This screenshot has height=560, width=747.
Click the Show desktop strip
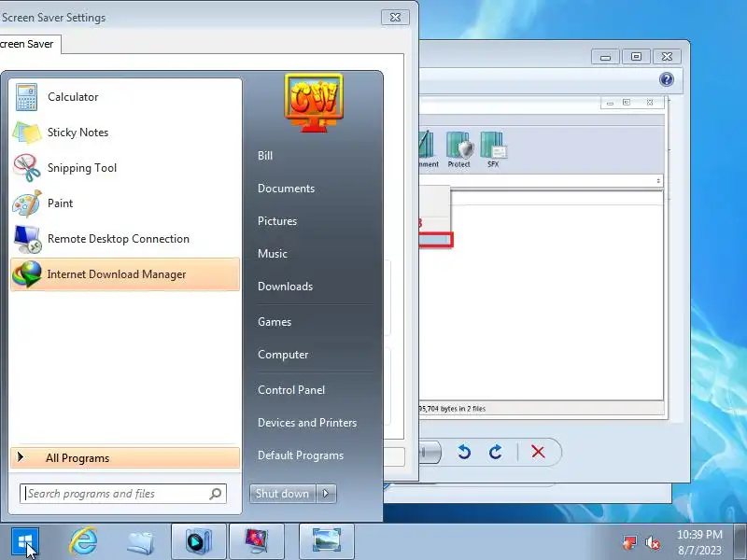(x=740, y=541)
